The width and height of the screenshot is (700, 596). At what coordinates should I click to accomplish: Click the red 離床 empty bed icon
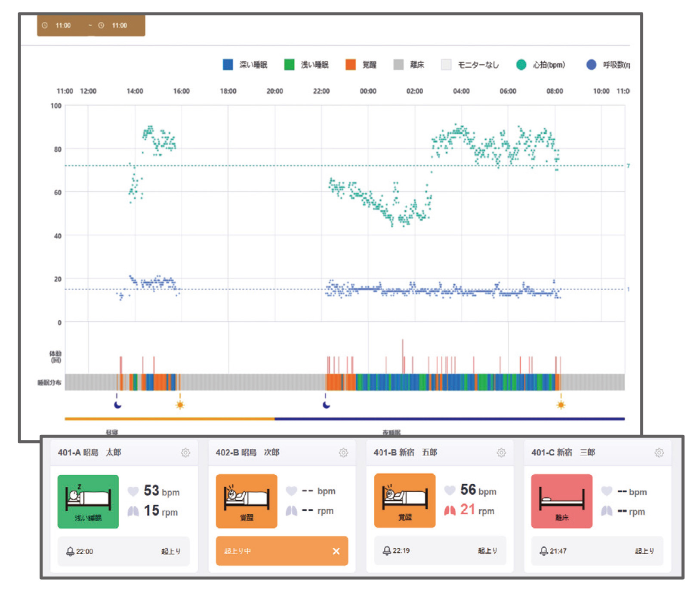tap(561, 501)
